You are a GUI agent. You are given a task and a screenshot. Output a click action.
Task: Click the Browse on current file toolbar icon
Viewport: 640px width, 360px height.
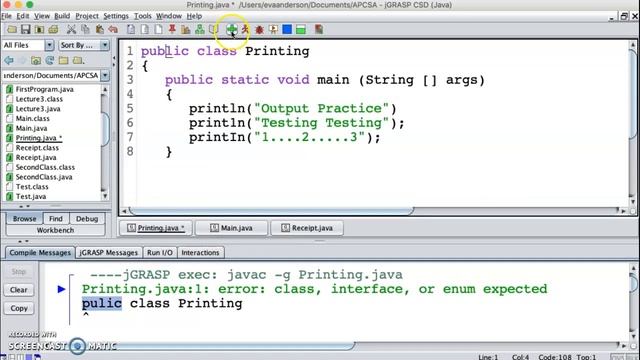pos(40,29)
